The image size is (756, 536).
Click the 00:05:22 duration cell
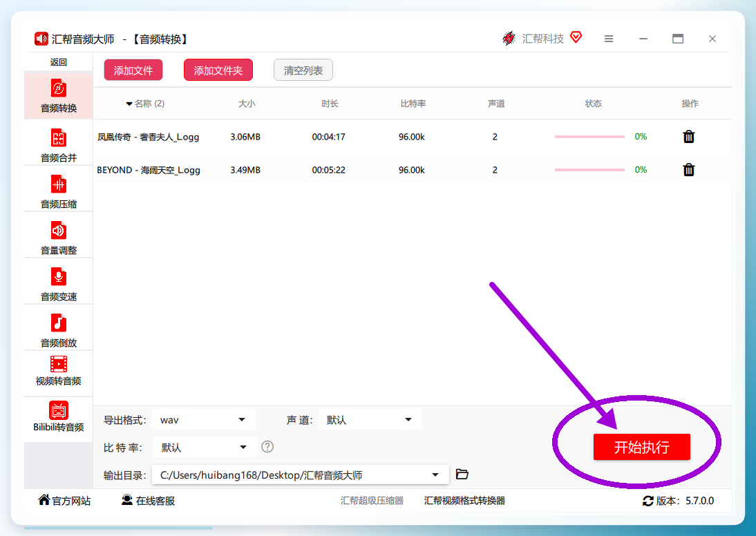click(x=328, y=170)
